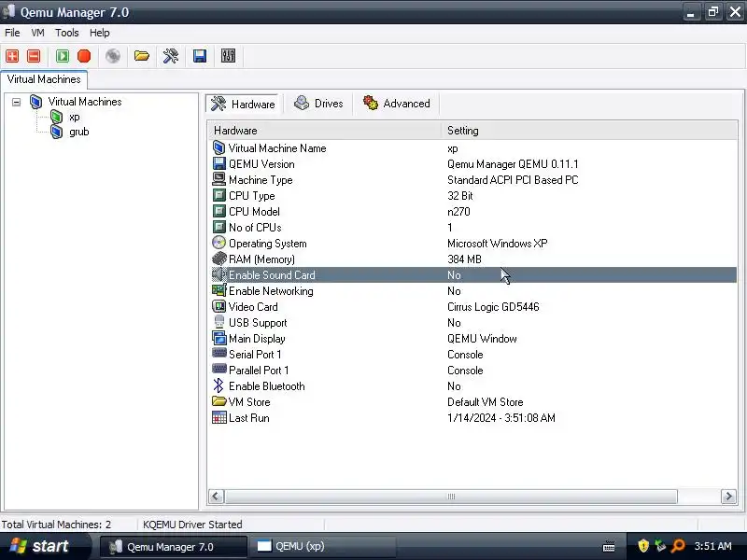Screen dimensions: 747x560
Task: Click the grayed-out disc toolbar icon
Action: [113, 56]
